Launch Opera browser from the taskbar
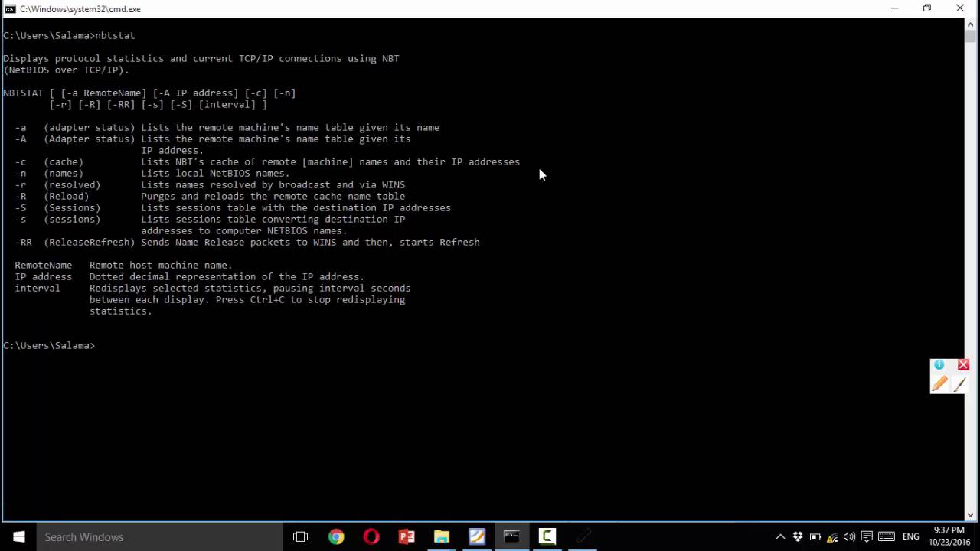Viewport: 980px width, 551px height. 371,536
